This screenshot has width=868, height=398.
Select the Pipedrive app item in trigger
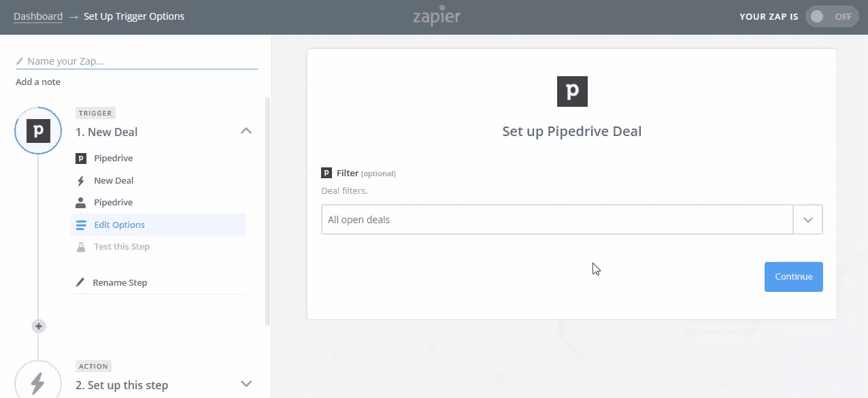click(113, 159)
